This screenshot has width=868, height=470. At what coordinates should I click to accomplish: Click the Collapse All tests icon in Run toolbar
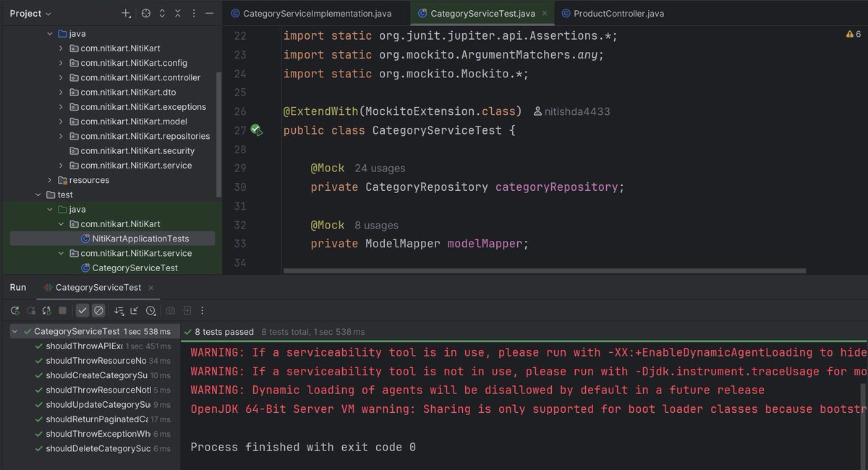[x=135, y=310]
